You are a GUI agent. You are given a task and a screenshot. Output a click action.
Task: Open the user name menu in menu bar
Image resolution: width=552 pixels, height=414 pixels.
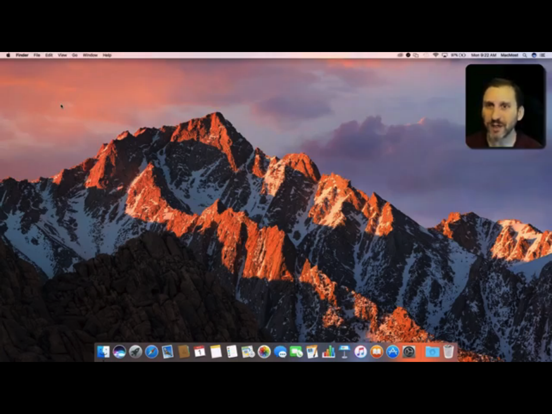click(x=509, y=55)
